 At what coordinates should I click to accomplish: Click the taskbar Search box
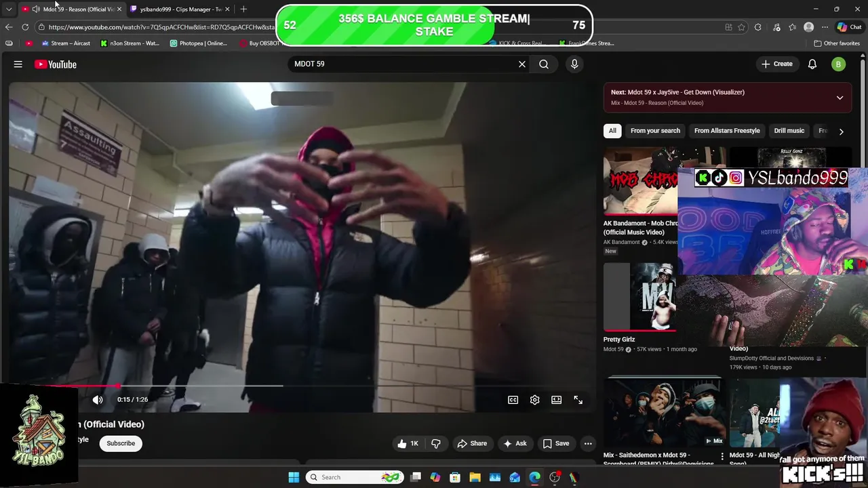point(355,477)
